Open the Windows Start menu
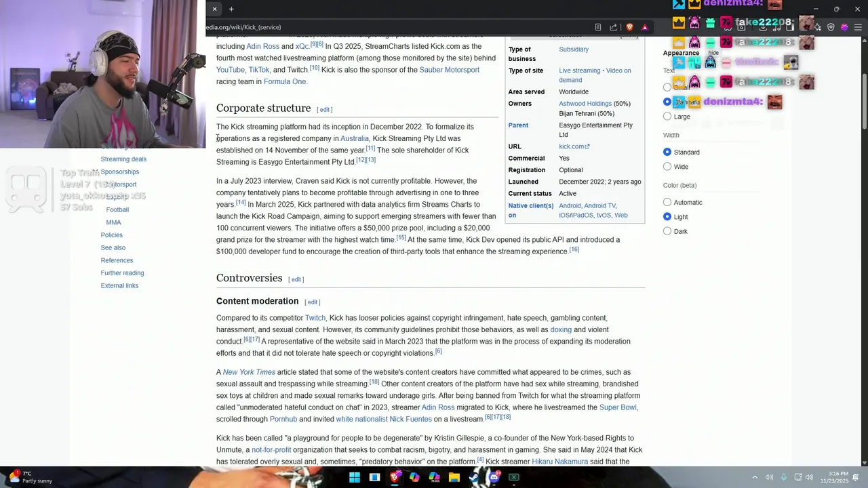The height and width of the screenshot is (488, 868). pyautogui.click(x=355, y=477)
